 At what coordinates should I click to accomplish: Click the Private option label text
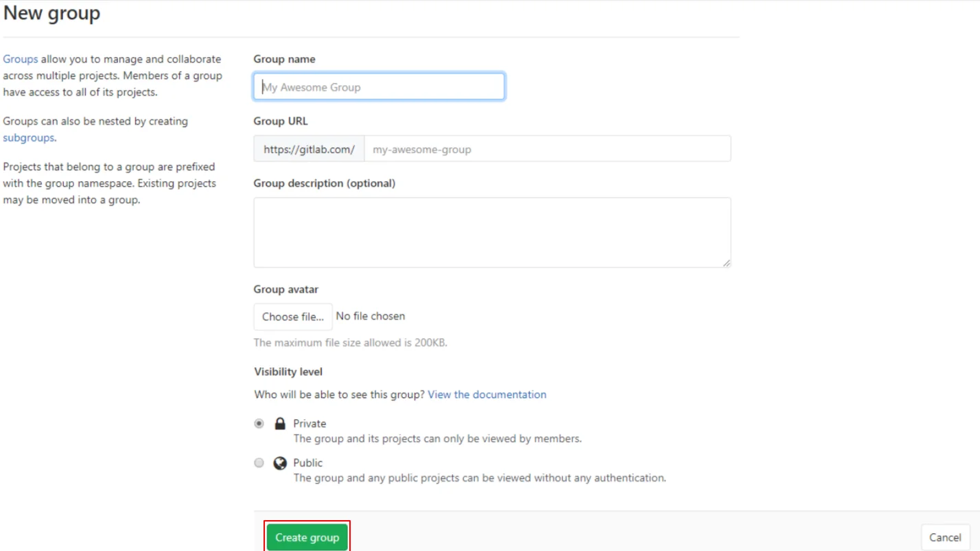click(x=310, y=423)
